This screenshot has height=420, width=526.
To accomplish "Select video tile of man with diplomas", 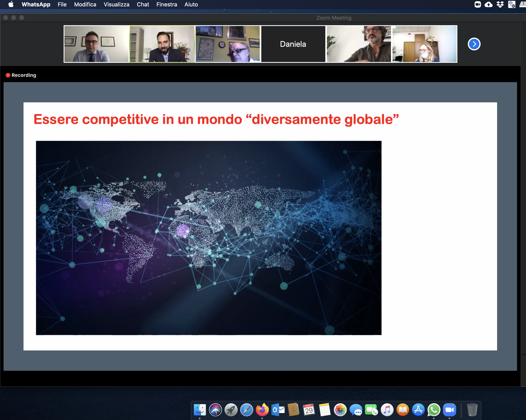I will click(x=96, y=44).
